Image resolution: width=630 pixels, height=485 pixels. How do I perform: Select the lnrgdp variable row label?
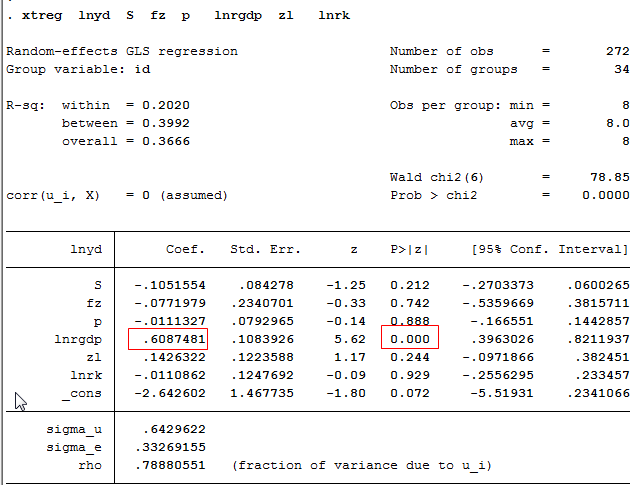point(81,340)
